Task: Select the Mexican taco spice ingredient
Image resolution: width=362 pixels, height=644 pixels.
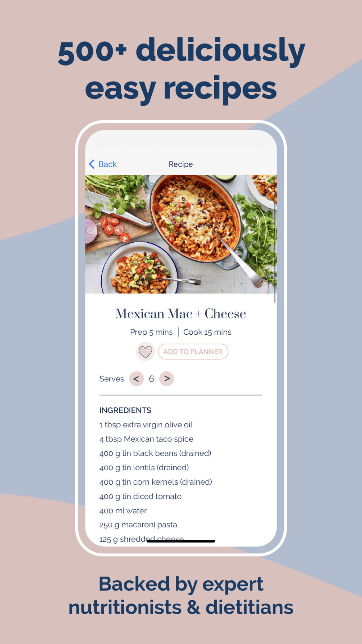Action: pos(146,439)
